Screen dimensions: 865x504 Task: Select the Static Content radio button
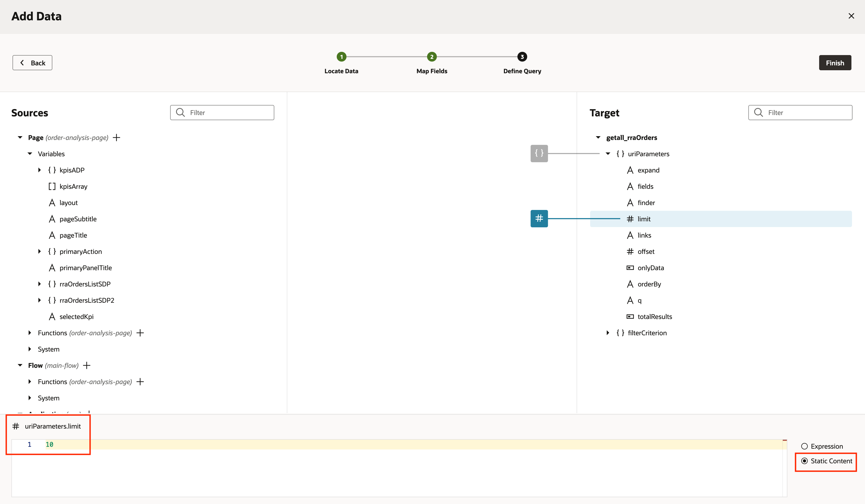click(805, 461)
